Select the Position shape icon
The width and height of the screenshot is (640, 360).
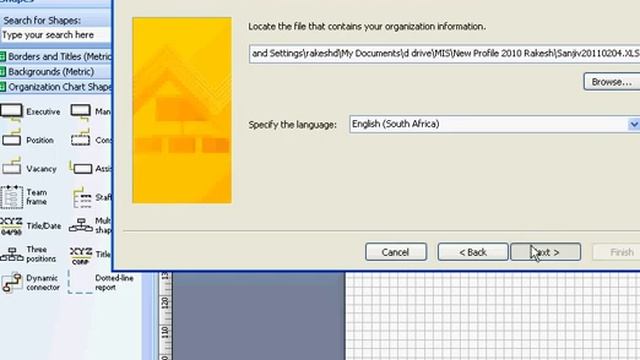pos(11,138)
